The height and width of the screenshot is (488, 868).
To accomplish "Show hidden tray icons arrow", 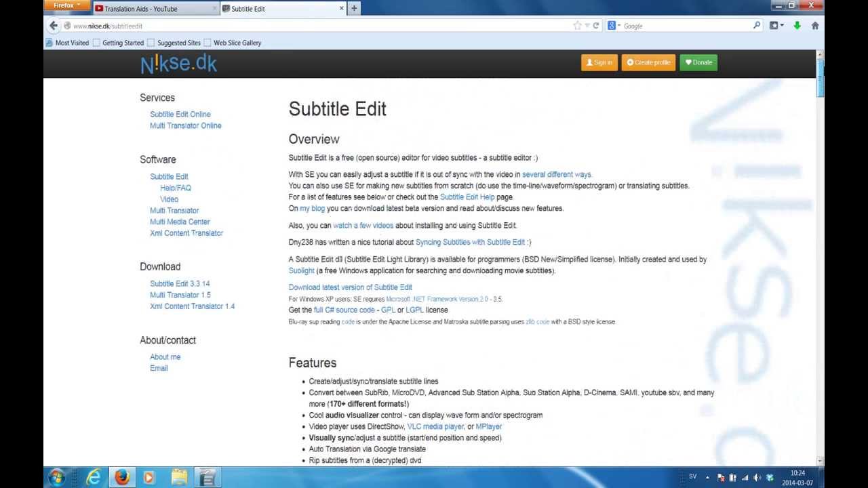I will (707, 477).
